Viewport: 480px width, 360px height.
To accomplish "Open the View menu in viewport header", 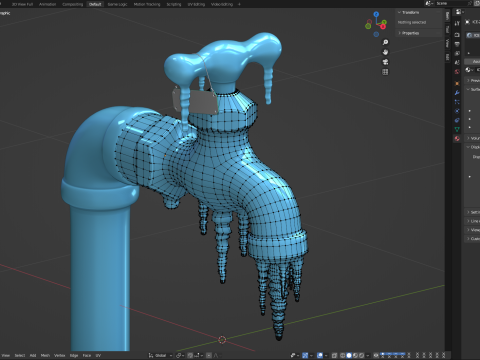I will tap(6, 356).
